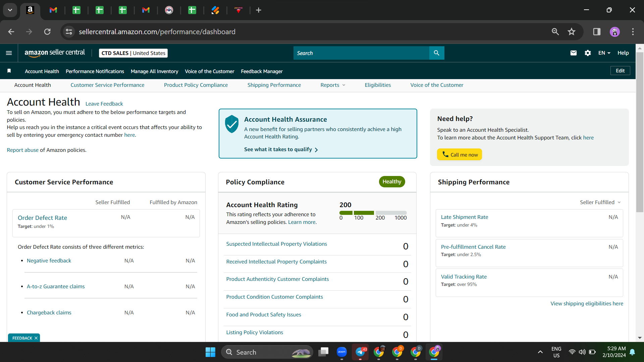644x362 pixels.
Task: Click the bookmark flag icon
Action: tap(9, 71)
